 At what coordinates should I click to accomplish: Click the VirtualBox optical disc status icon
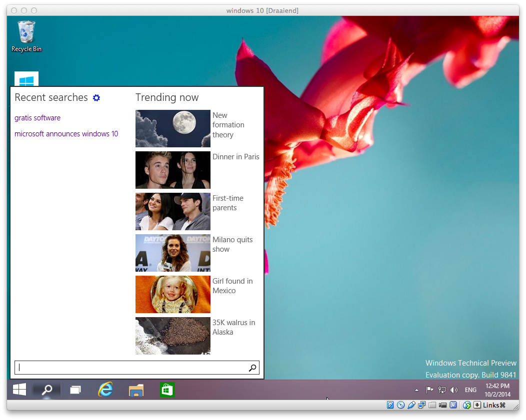400,405
